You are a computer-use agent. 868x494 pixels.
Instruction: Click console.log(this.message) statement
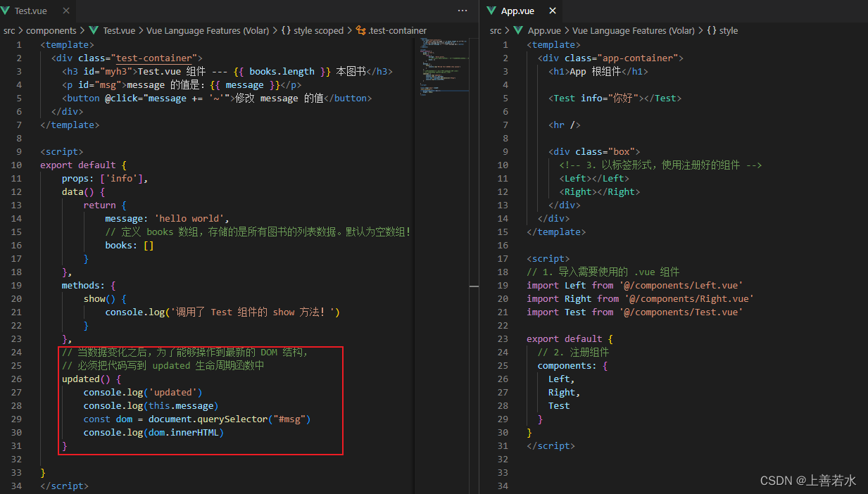[x=151, y=405]
